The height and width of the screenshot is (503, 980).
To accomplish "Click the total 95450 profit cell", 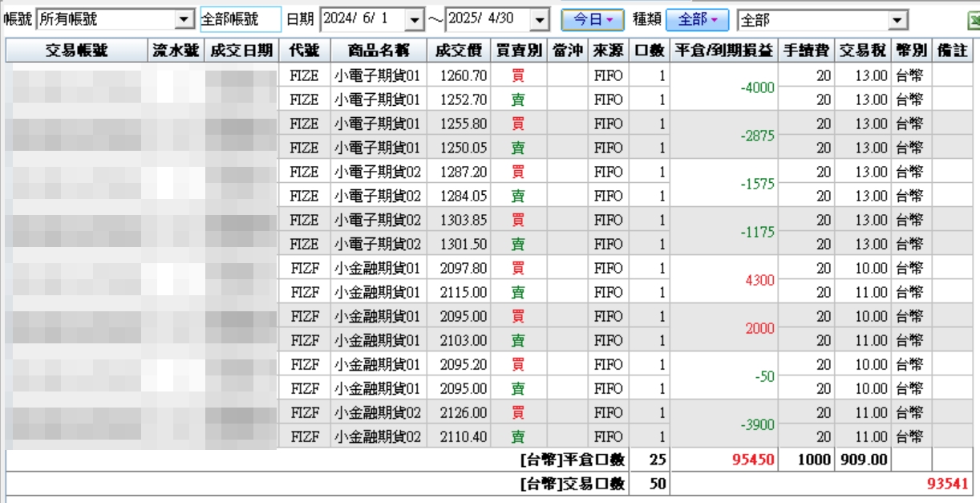I will [723, 460].
